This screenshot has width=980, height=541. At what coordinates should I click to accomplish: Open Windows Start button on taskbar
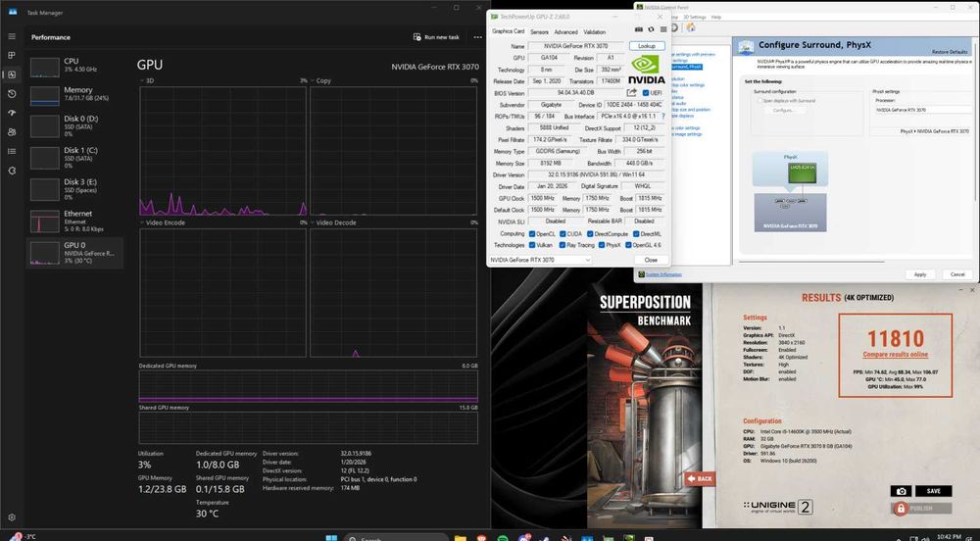[331, 537]
